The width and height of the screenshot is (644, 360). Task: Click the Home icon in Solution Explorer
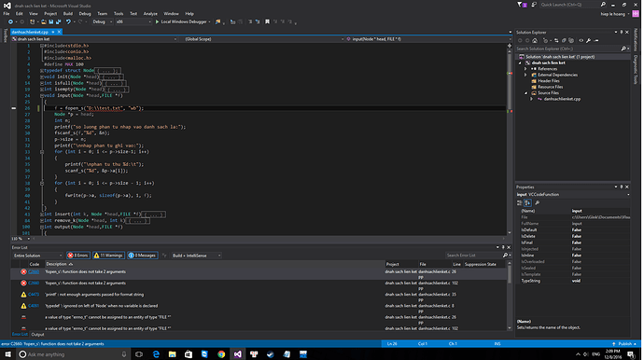click(535, 41)
